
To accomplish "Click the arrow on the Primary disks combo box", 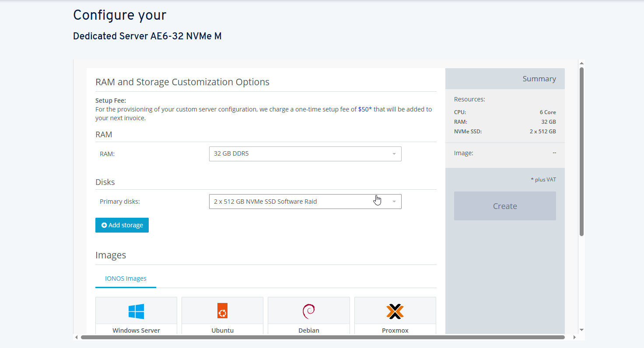I will (x=394, y=202).
